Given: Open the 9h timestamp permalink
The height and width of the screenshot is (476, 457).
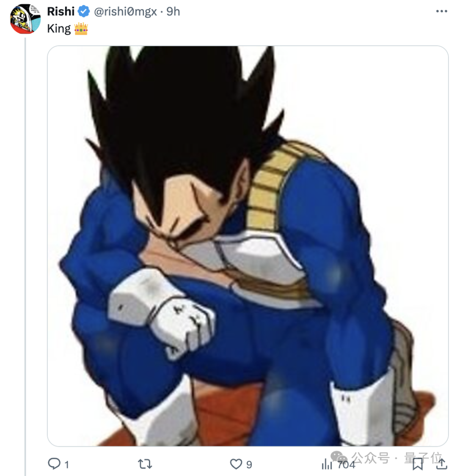Looking at the screenshot, I should pyautogui.click(x=173, y=11).
